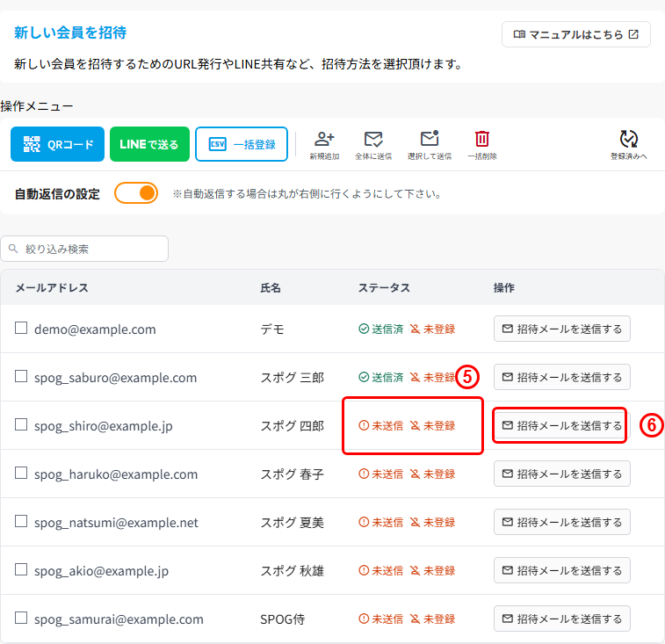Click the name スポグ 四郎
The width and height of the screenshot is (665, 644).
coord(293,426)
